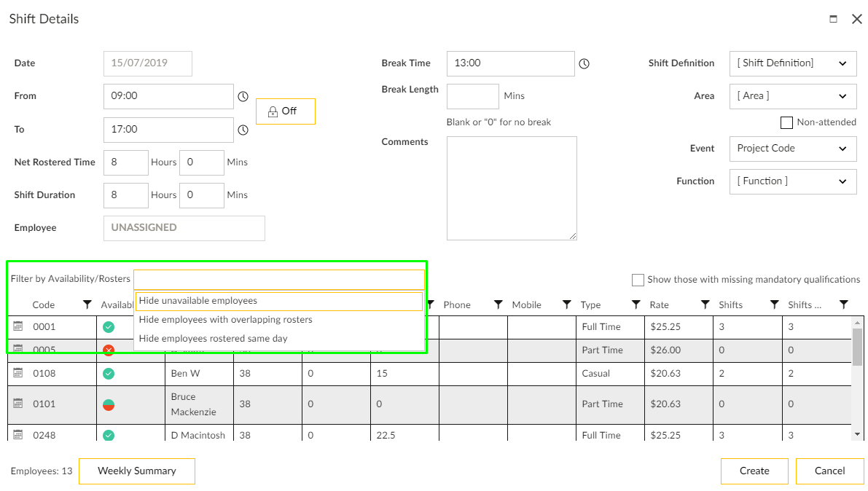The width and height of the screenshot is (868, 491).
Task: Choose Hide employees rostered same day
Action: [213, 339]
